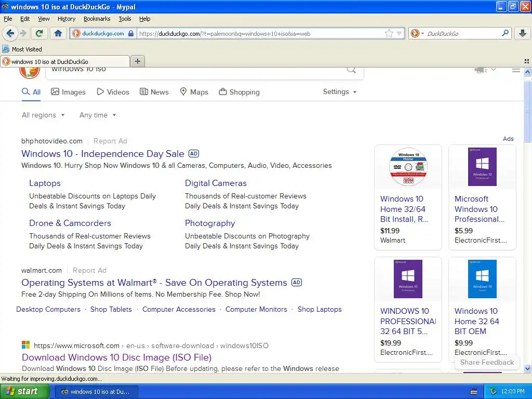The height and width of the screenshot is (399, 532).
Task: Open the Bookmarks menu
Action: 97,19
